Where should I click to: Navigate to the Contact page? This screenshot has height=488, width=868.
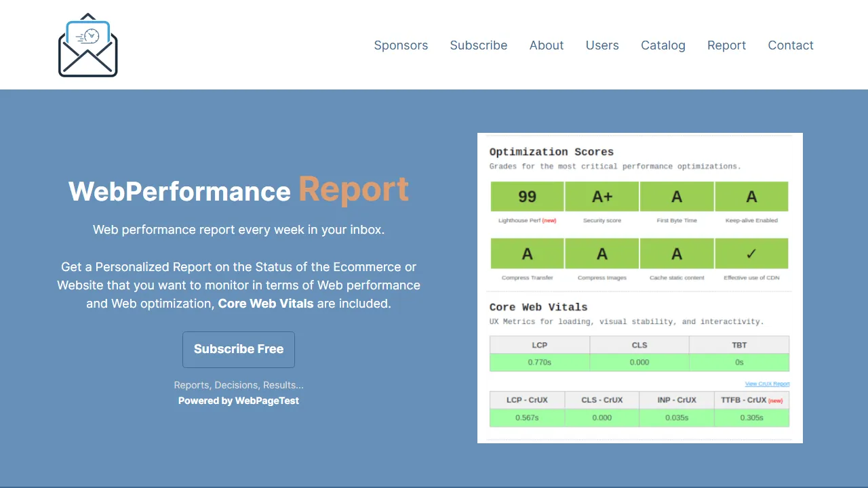(x=791, y=45)
